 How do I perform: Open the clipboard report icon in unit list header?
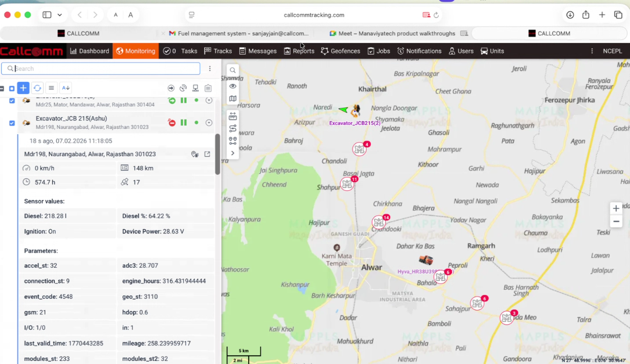[209, 88]
